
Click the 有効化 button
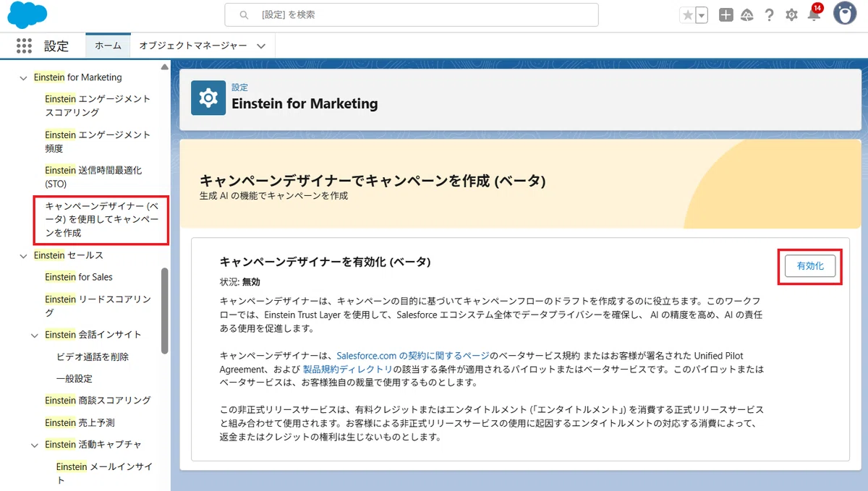click(x=810, y=267)
